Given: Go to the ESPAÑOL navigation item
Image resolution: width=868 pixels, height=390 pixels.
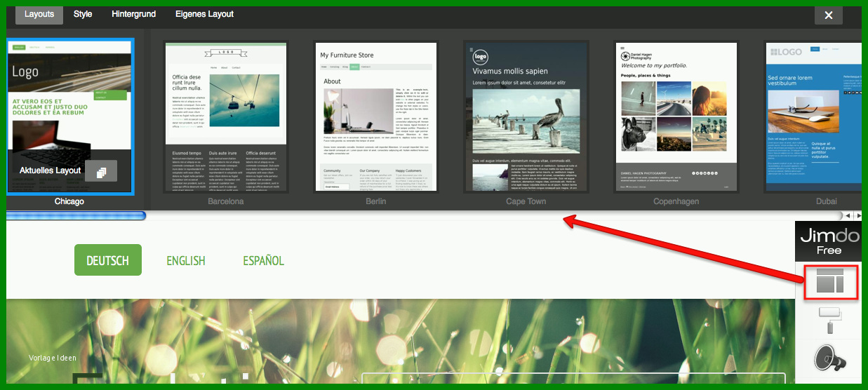Looking at the screenshot, I should [263, 261].
